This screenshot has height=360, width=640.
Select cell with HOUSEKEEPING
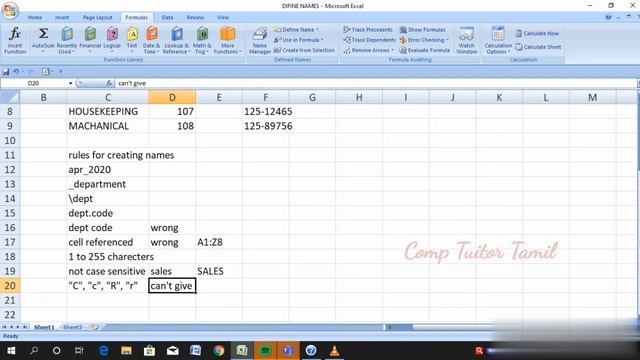(108, 111)
